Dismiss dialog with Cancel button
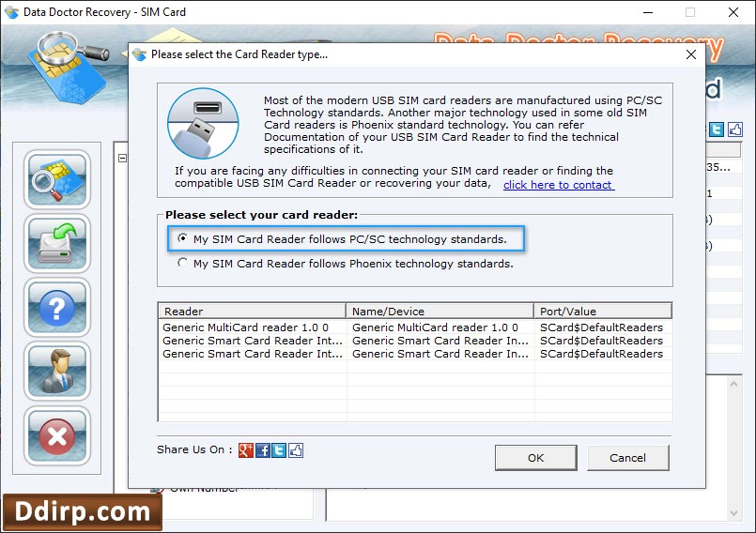Viewport: 756px width, 533px height. tap(627, 457)
